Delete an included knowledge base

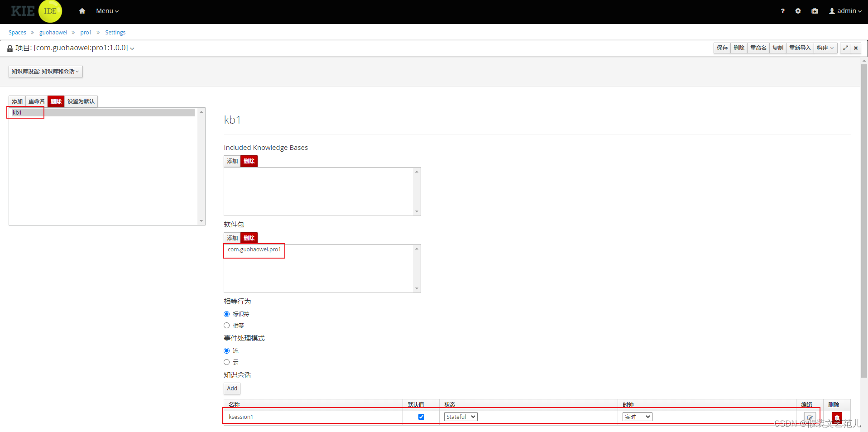249,161
